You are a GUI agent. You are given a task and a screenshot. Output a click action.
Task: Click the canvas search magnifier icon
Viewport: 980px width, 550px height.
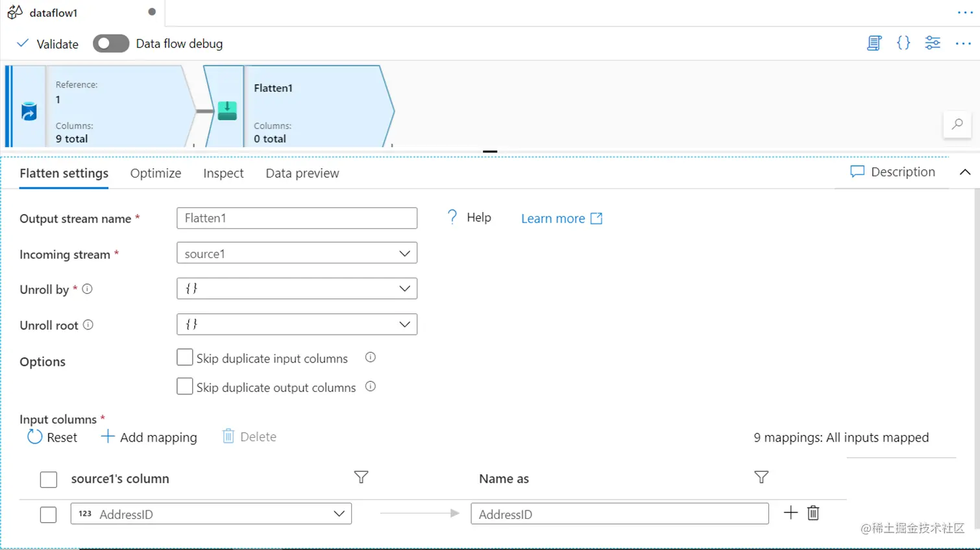[957, 124]
